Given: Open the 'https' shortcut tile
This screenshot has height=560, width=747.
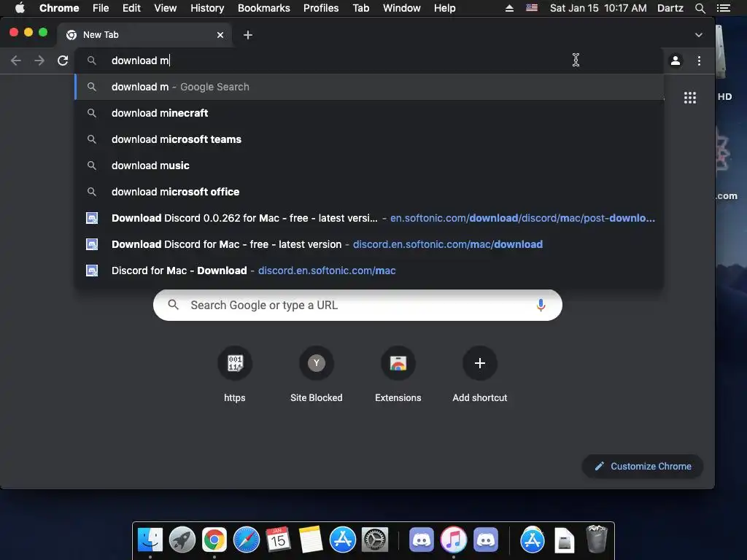Looking at the screenshot, I should click(x=235, y=374).
